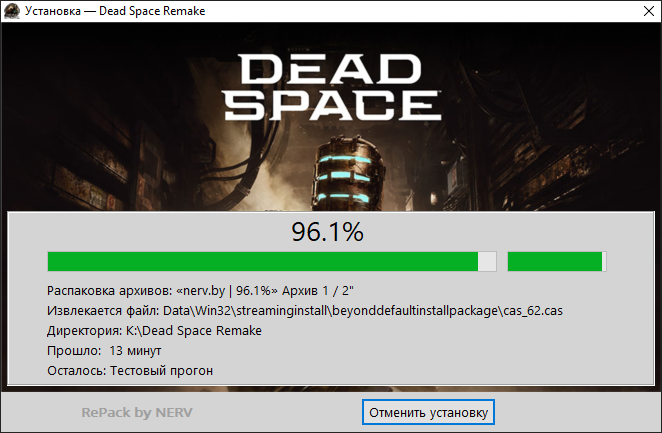Image resolution: width=662 pixels, height=433 pixels.
Task: Click the cas_62.cas filename text
Action: 533,311
